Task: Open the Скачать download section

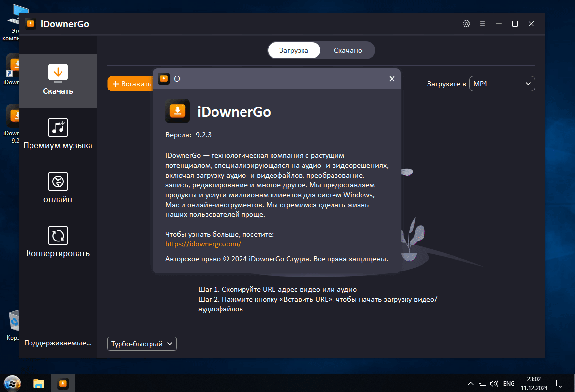Action: [x=58, y=80]
